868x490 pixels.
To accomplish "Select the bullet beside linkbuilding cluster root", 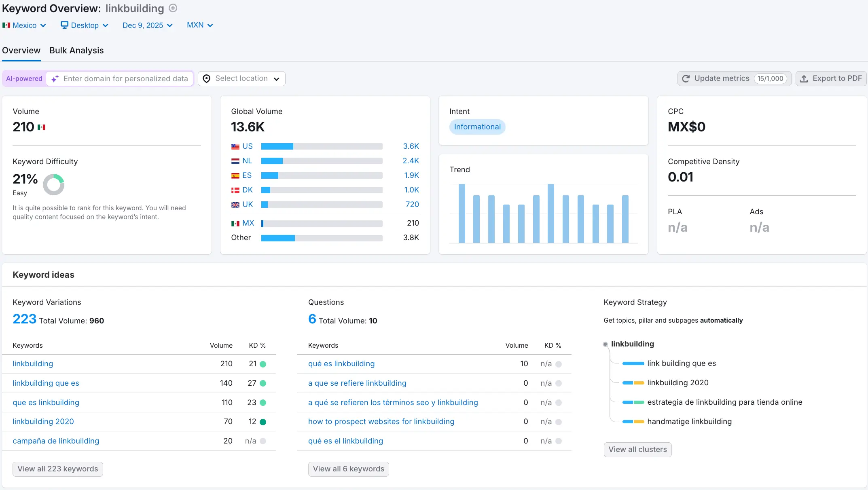I will (605, 344).
